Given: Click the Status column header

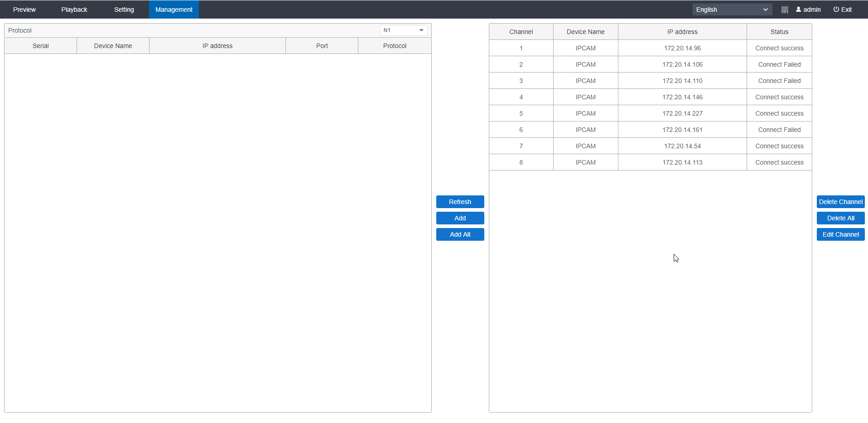Looking at the screenshot, I should tap(779, 32).
